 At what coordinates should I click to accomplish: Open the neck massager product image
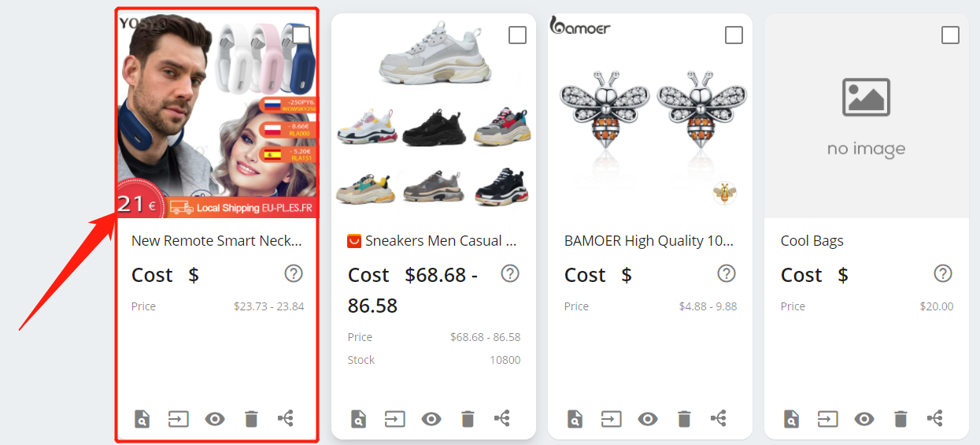[x=217, y=116]
